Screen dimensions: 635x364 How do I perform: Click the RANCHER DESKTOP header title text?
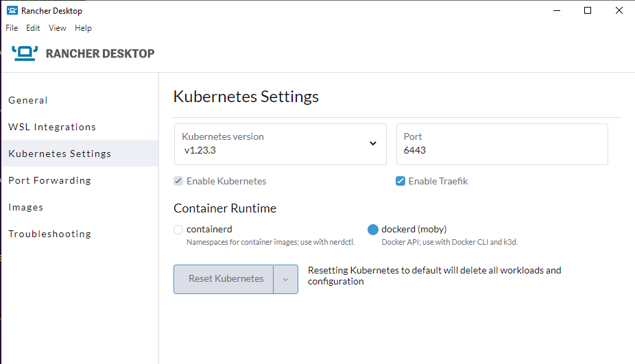[x=100, y=53]
